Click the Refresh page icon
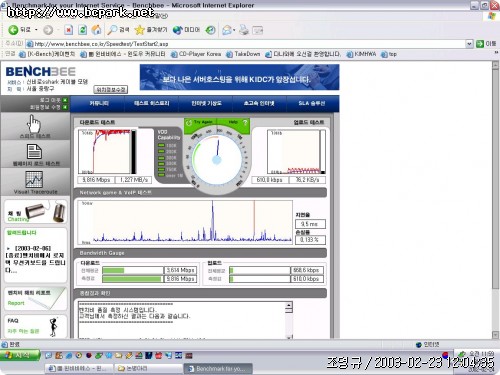Screen dimensions: 500x375 point(83,30)
